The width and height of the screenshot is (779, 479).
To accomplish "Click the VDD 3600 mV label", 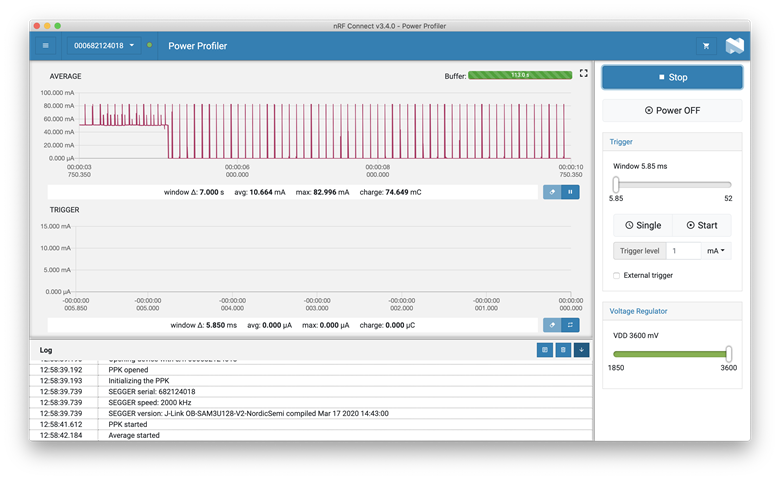I will pyautogui.click(x=635, y=335).
